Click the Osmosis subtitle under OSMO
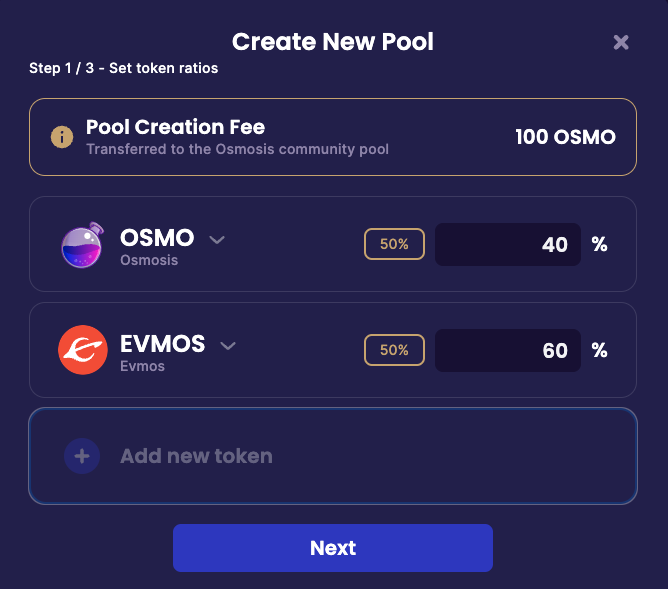The width and height of the screenshot is (668, 589). (149, 260)
